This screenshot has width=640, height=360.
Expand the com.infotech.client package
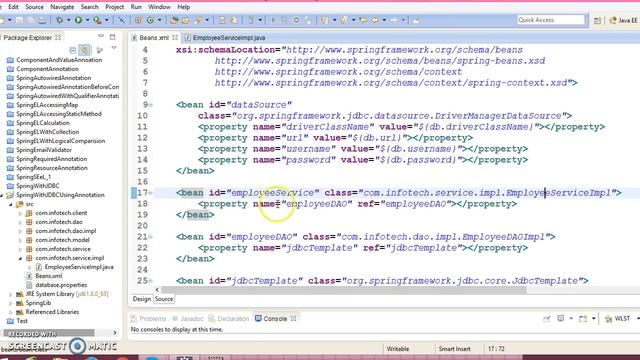pos(20,213)
